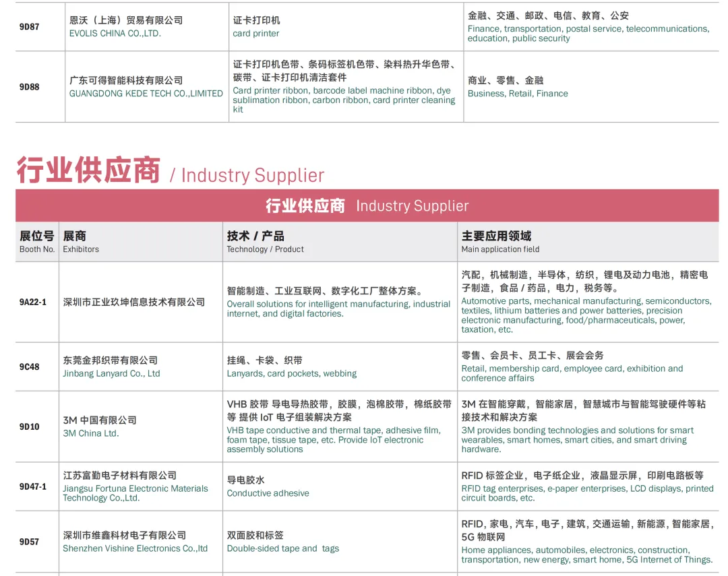Select EVOLIS CHINA CO.,LTD. exhibitor name
Image resolution: width=728 pixels, height=576 pixels.
coord(115,34)
